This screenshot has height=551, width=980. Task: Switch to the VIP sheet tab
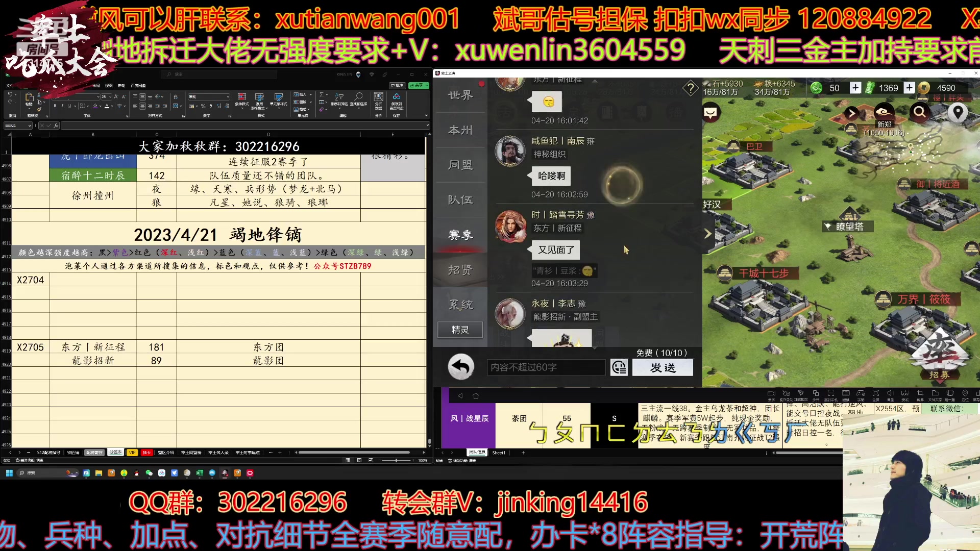click(132, 453)
